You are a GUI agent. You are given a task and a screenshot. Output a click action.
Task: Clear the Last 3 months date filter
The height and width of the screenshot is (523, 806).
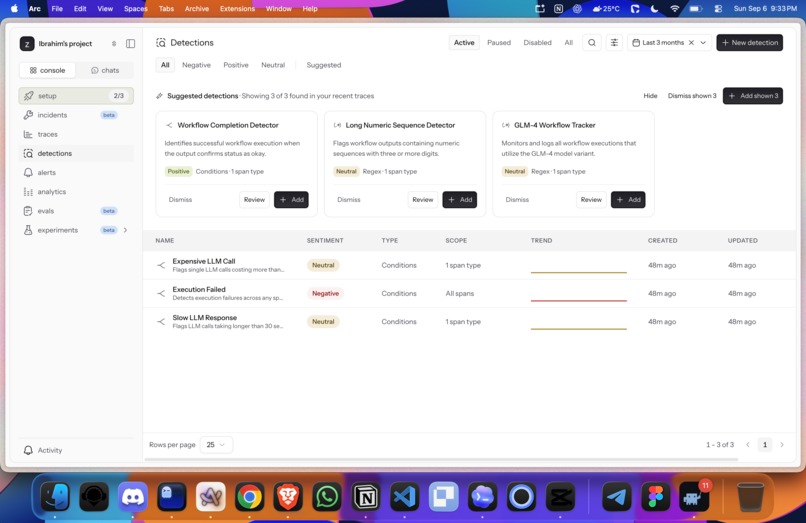pyautogui.click(x=691, y=43)
